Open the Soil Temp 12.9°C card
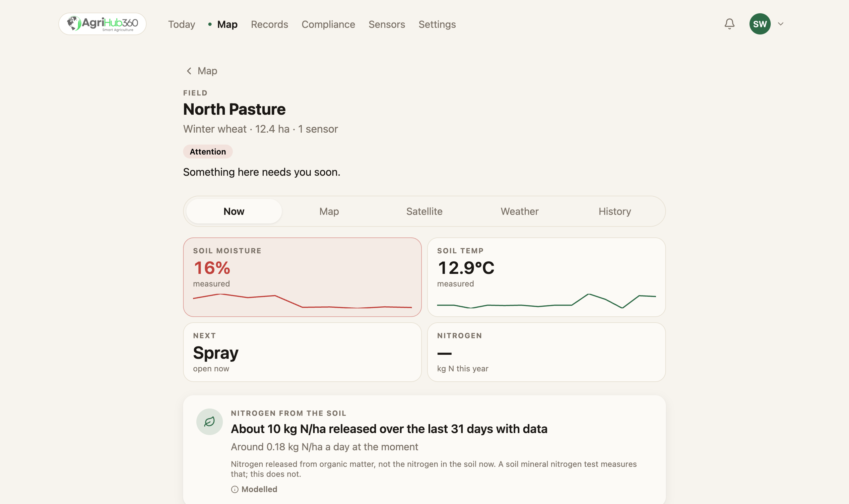This screenshot has height=504, width=849. click(546, 277)
